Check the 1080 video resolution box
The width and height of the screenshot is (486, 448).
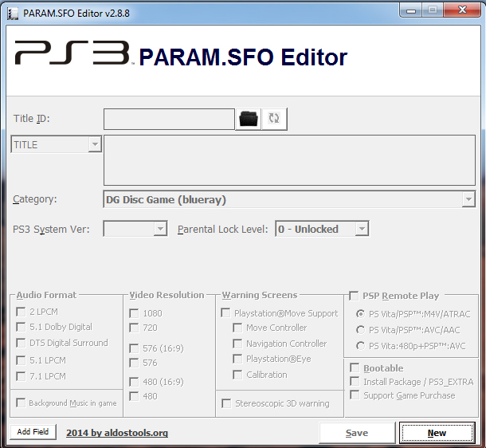pyautogui.click(x=134, y=312)
